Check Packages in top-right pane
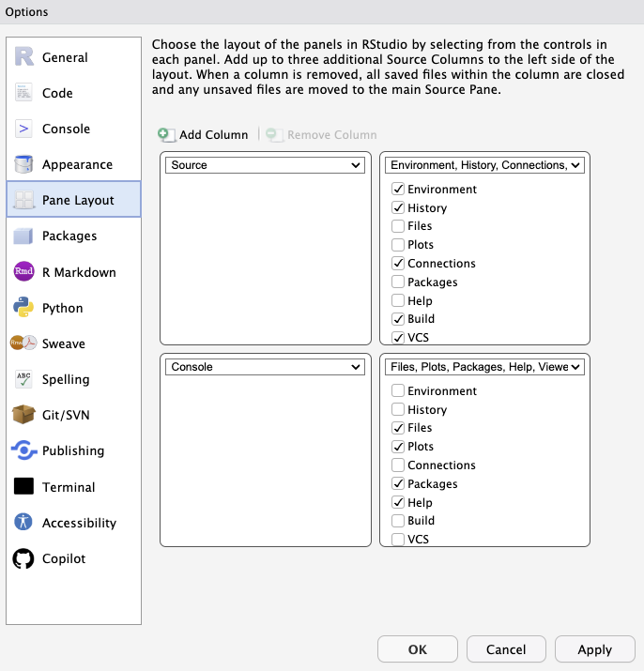 coord(398,282)
